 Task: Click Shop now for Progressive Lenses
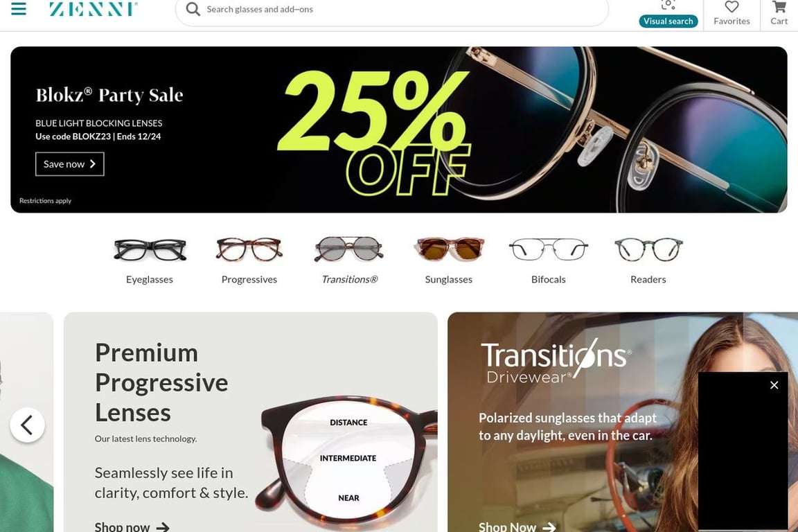tap(132, 526)
